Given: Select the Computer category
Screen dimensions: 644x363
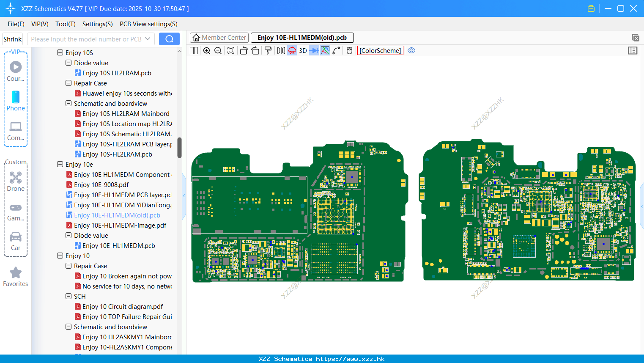Looking at the screenshot, I should click(x=16, y=131).
